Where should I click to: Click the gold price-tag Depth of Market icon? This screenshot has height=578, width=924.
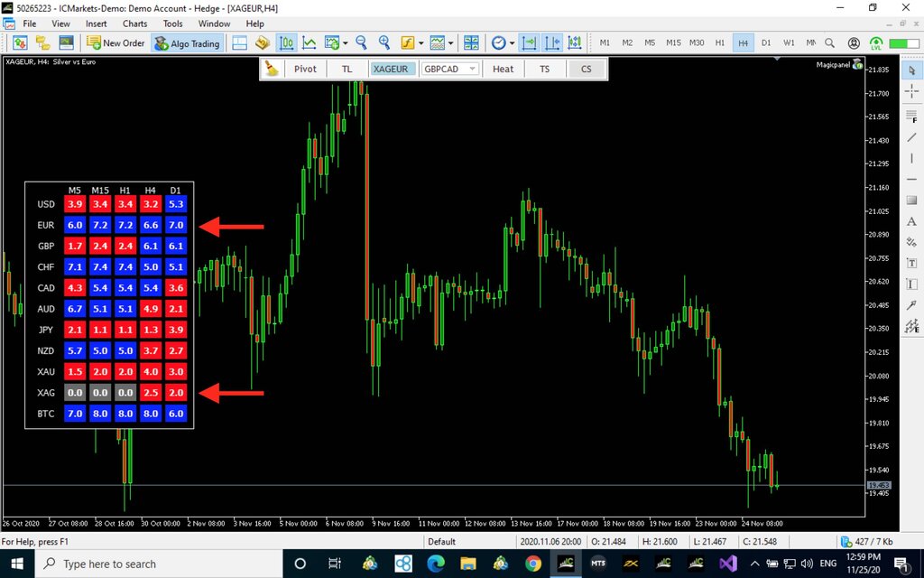[263, 43]
